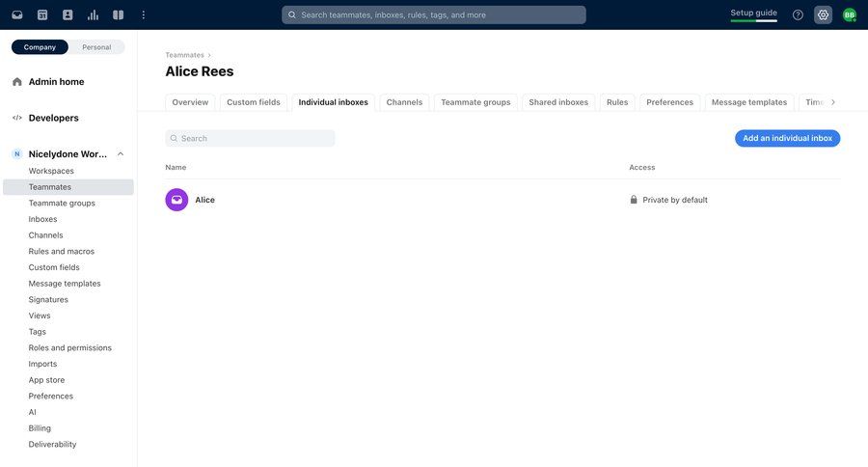868x467 pixels.
Task: Open App store in sidebar
Action: [46, 379]
